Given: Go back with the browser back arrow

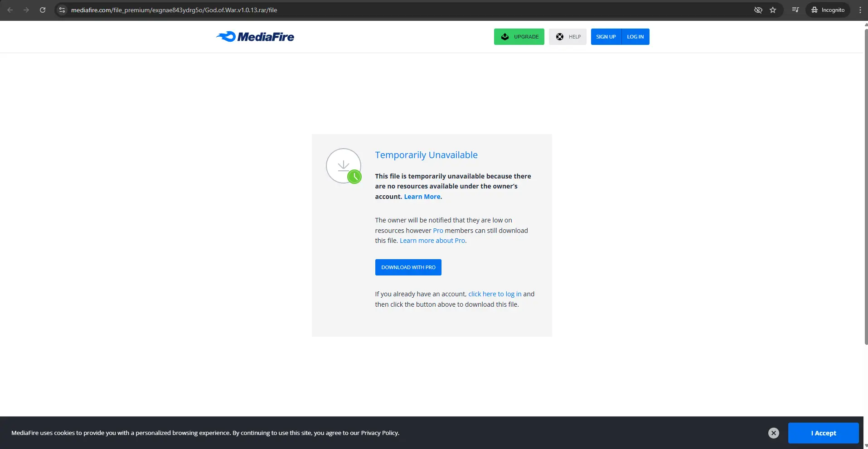Looking at the screenshot, I should 10,10.
